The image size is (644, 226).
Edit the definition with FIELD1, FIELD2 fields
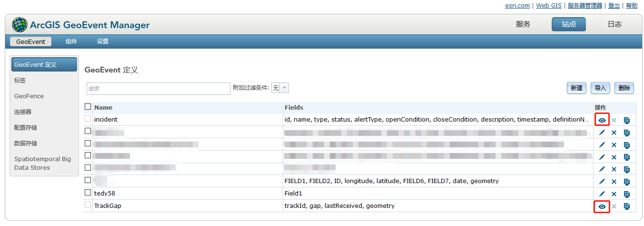(602, 181)
